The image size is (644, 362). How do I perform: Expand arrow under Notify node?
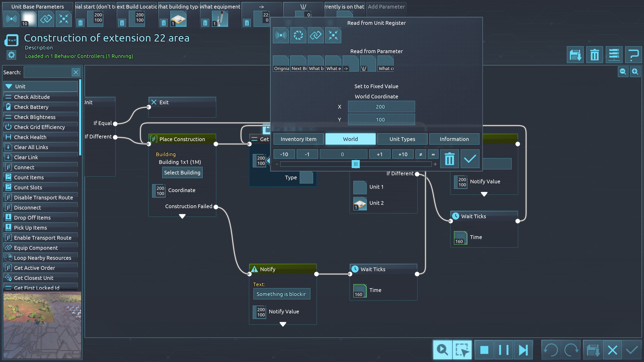coord(283,324)
